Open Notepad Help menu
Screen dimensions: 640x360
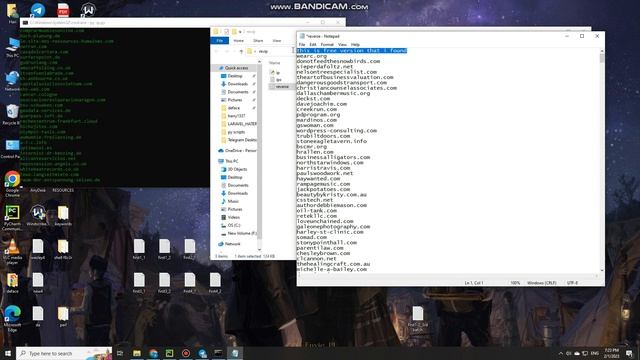[x=355, y=44]
